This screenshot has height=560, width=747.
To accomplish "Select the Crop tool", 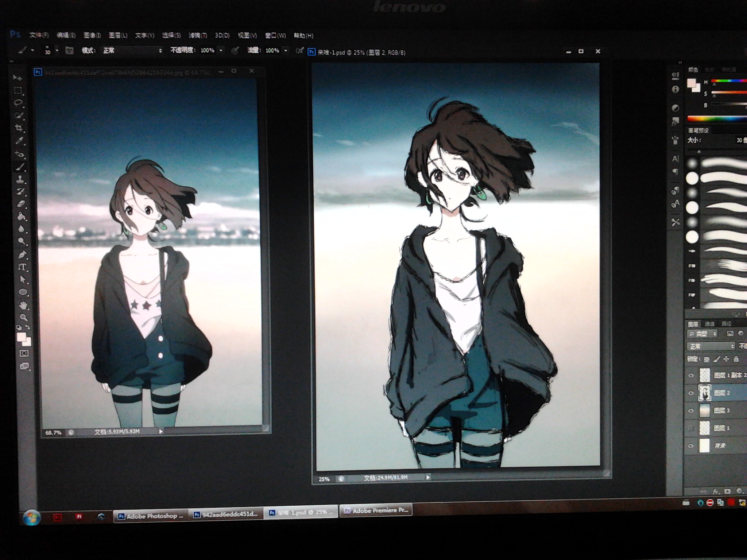I will coord(19,128).
